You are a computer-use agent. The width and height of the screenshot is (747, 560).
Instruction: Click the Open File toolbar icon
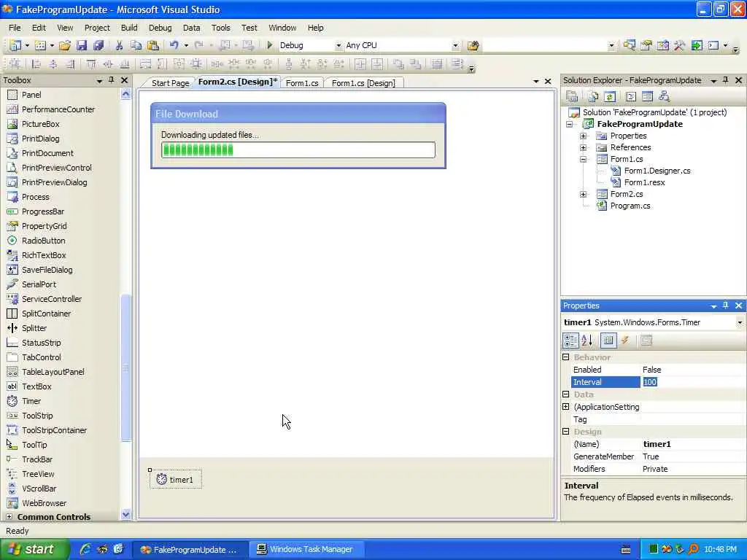pos(65,45)
